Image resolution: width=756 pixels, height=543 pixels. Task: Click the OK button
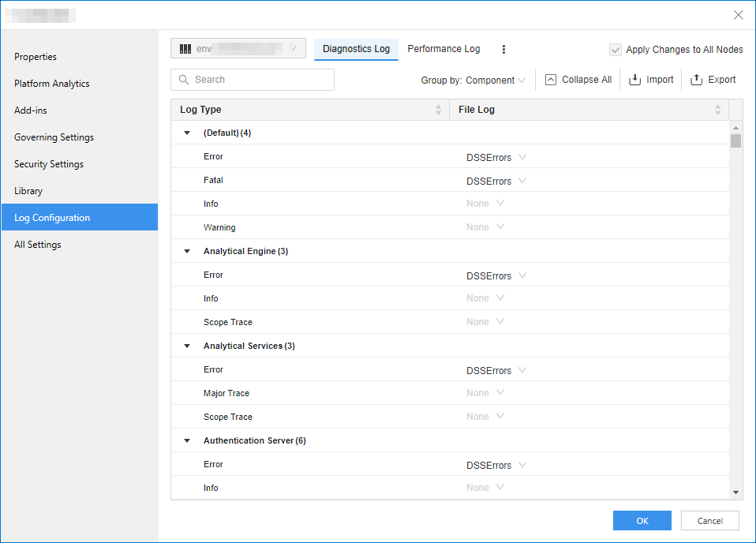tap(642, 520)
